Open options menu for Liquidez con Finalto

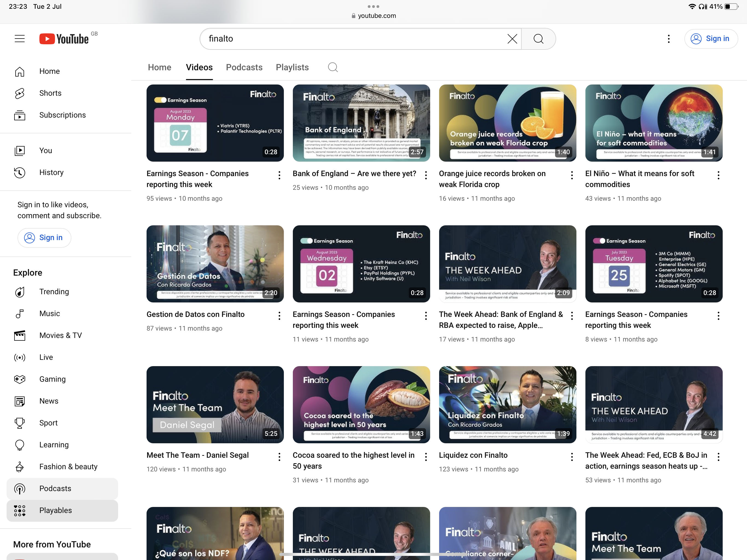(571, 457)
